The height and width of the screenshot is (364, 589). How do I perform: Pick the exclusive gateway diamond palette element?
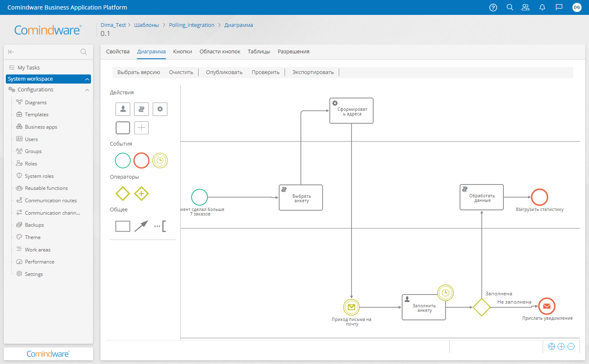tap(123, 194)
